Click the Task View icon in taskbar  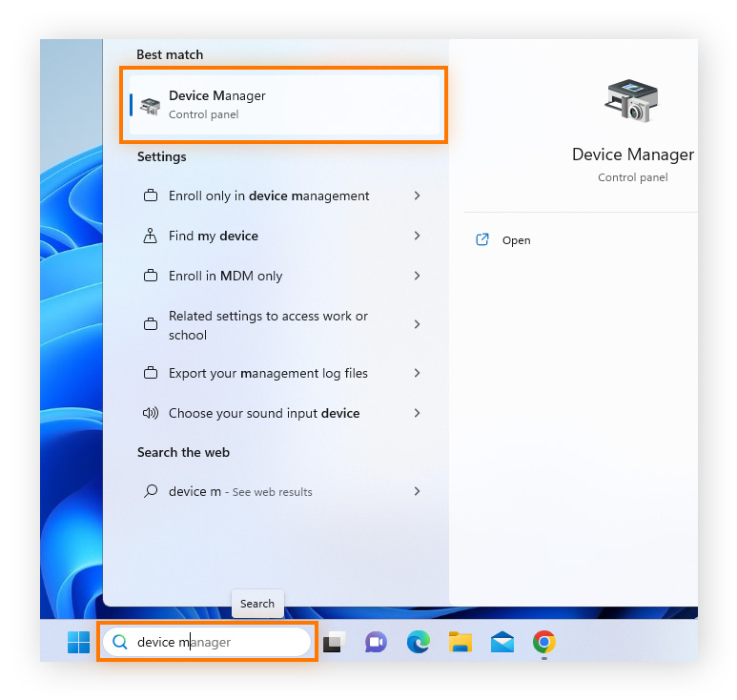tap(335, 642)
